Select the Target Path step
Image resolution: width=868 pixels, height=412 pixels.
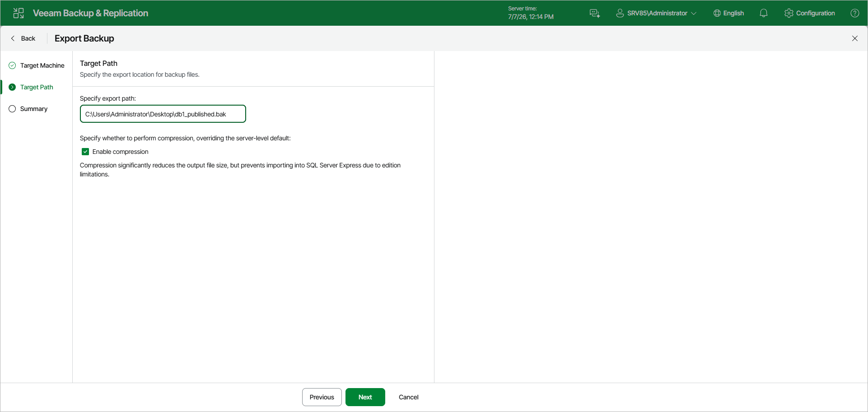[37, 87]
